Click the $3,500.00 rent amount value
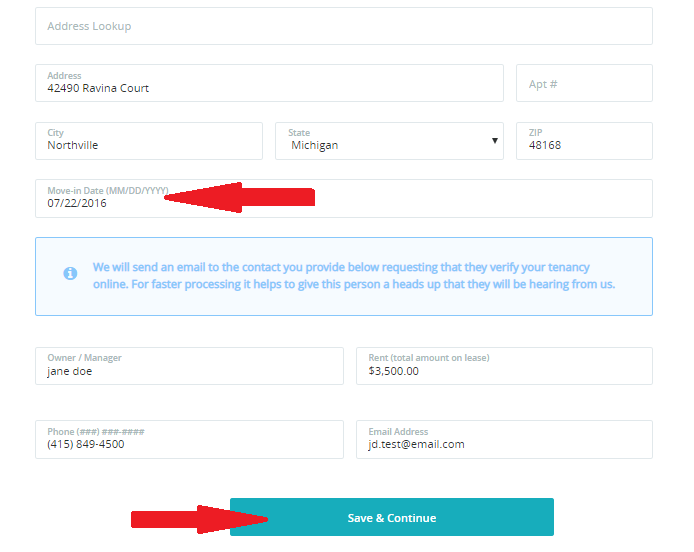Screen dimensions: 694x552 pyautogui.click(x=394, y=371)
